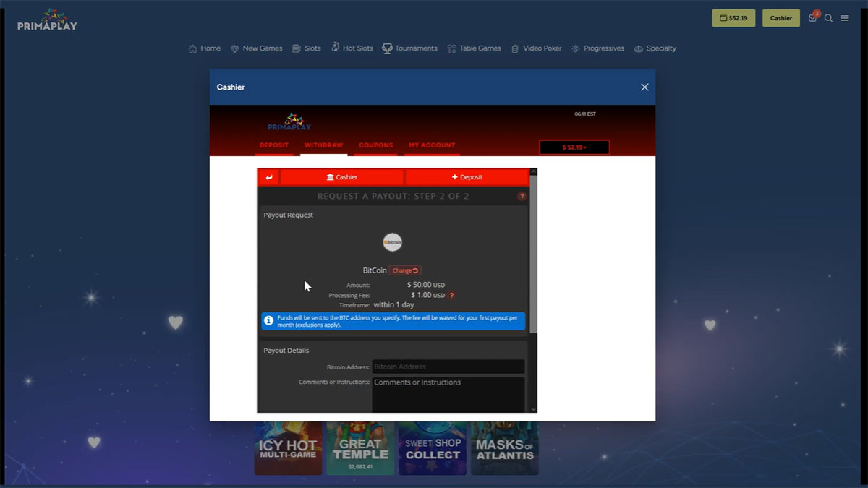Open the hamburger menu icon
This screenshot has height=488, width=868.
(x=844, y=18)
